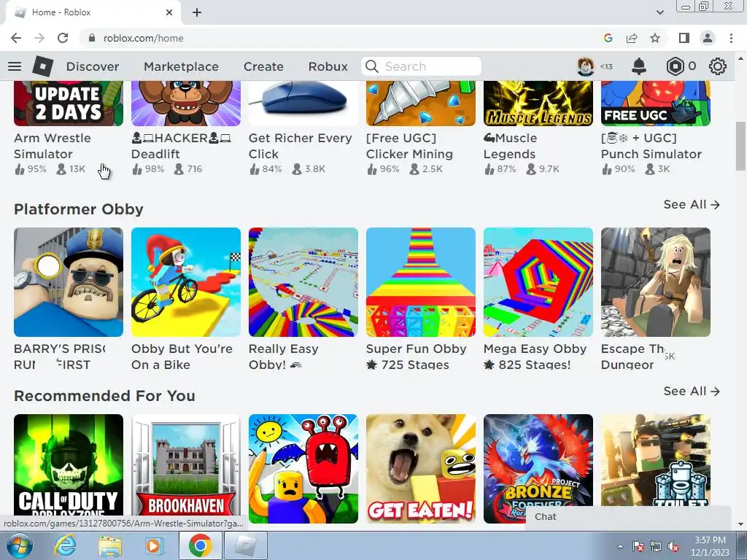
Task: Open the Roblox hamburger navigation menu
Action: coord(15,66)
